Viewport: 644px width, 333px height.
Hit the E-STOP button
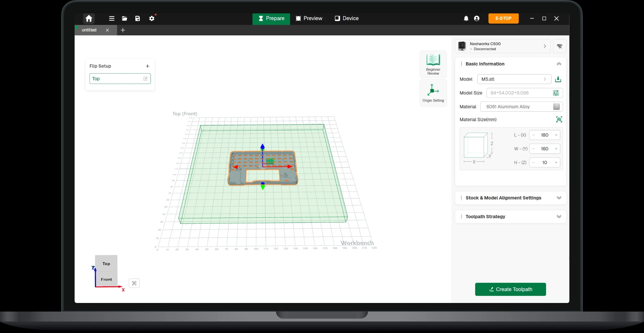coord(503,18)
